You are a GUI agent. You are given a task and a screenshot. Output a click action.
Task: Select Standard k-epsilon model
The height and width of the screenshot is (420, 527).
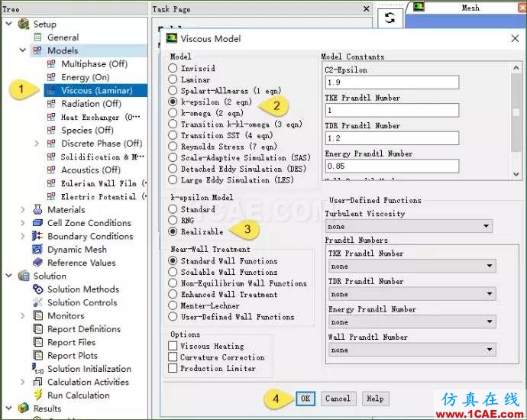173,209
